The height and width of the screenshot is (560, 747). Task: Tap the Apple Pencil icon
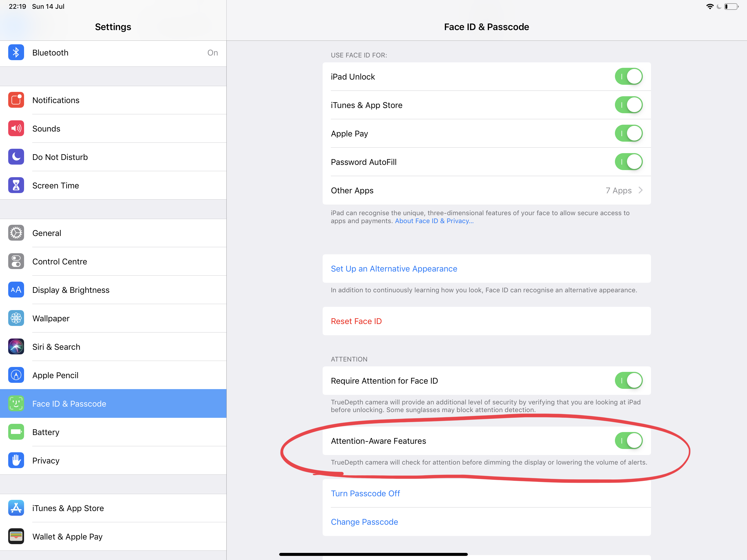16,375
